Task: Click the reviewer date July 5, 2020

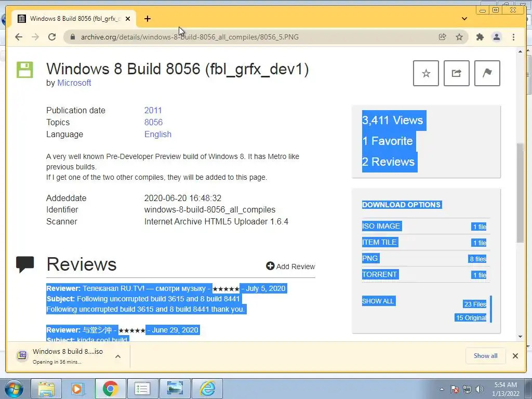Action: (x=265, y=288)
